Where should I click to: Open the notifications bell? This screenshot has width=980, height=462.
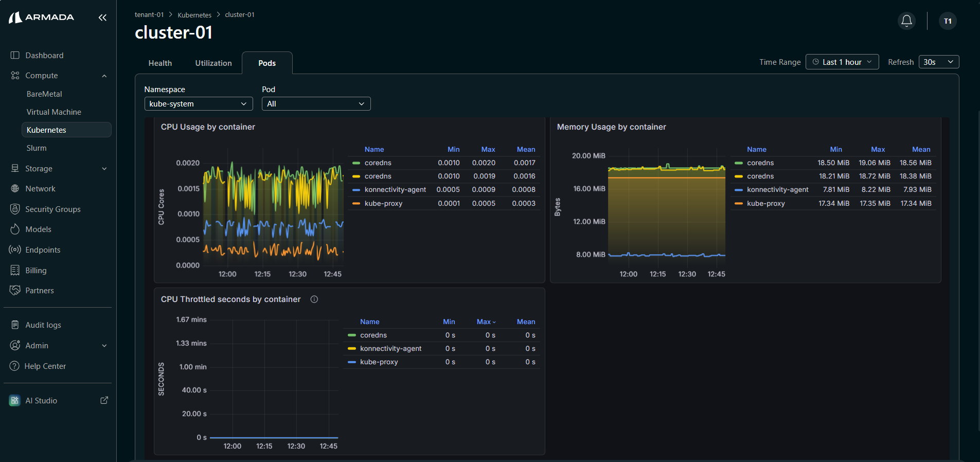click(x=907, y=21)
